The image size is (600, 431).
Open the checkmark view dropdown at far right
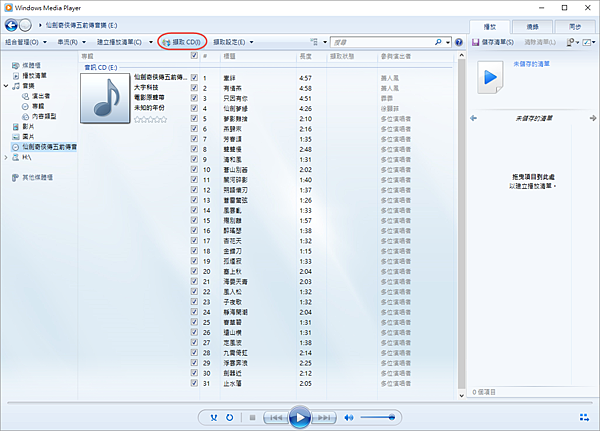589,42
